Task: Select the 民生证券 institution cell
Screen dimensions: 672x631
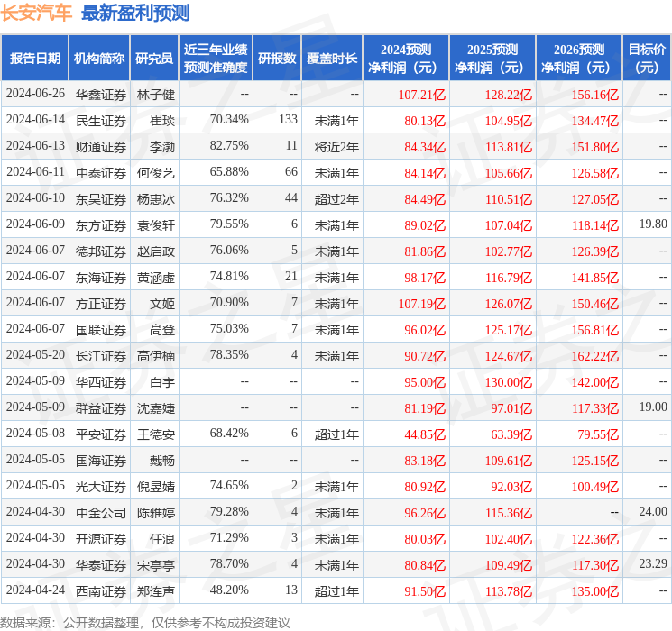Action: click(x=101, y=121)
